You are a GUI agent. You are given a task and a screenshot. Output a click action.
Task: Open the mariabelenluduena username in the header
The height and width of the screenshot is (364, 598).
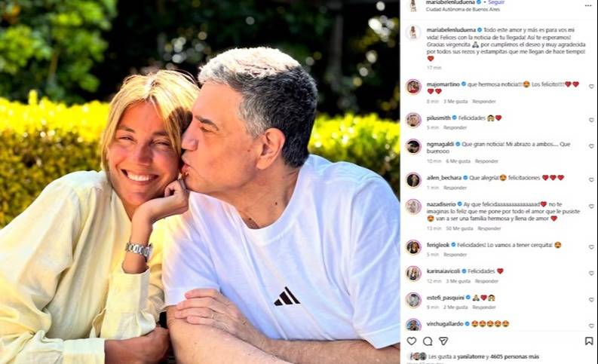(x=450, y=2)
